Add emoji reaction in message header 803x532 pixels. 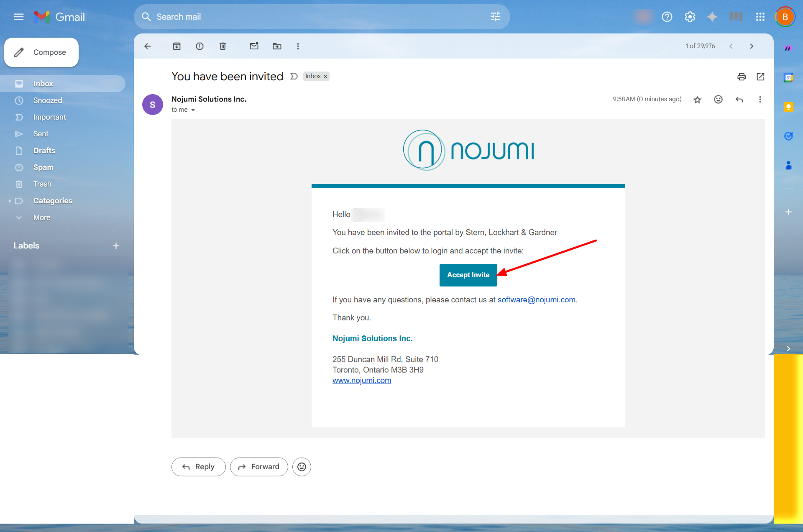[718, 100]
